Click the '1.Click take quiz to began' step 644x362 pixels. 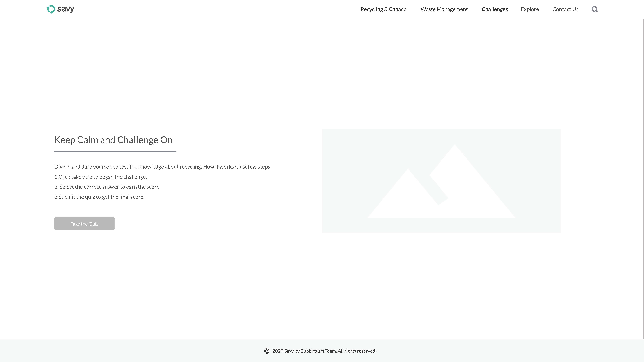100,177
